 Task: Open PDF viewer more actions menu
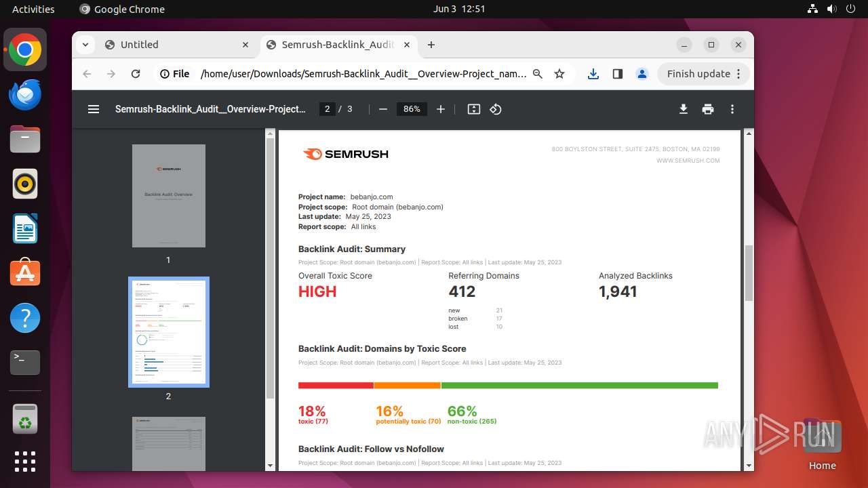coord(732,109)
